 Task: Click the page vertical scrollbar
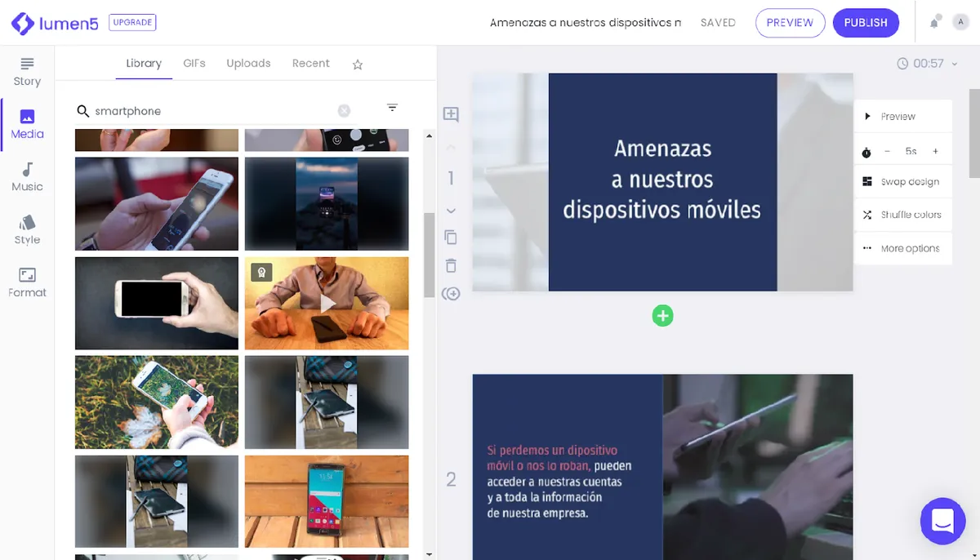pyautogui.click(x=974, y=133)
